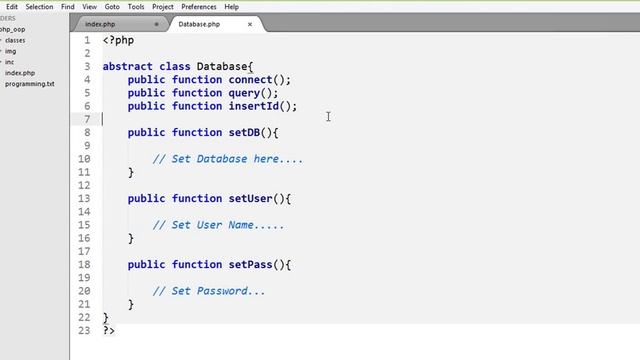Expand the inc folder in sidebar
This screenshot has height=360, width=640.
click(9, 62)
